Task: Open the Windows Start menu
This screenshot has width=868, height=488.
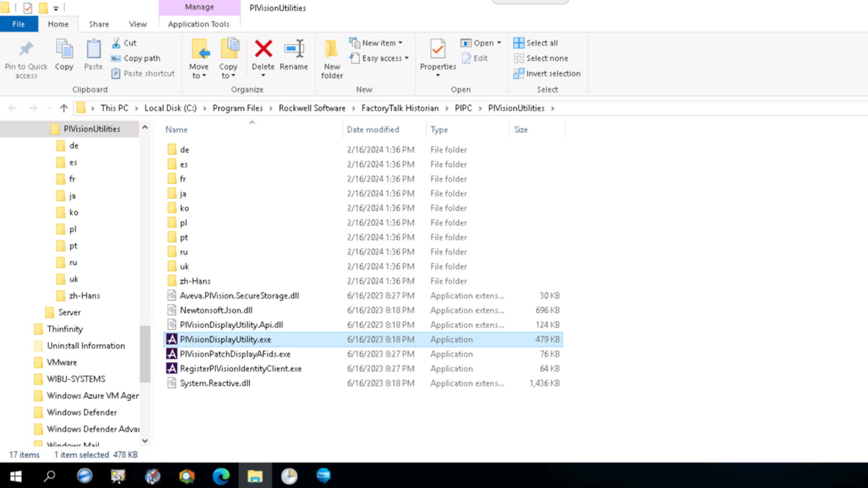Action: (x=16, y=476)
